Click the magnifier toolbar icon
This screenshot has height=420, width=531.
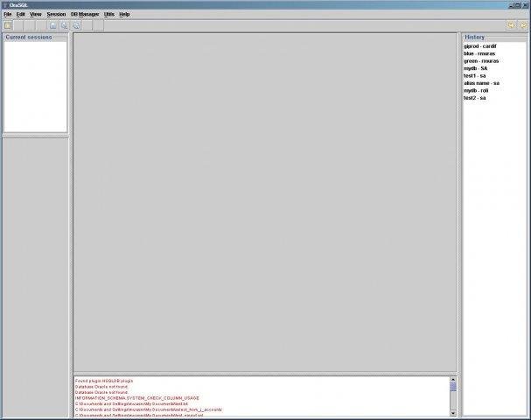65,25
